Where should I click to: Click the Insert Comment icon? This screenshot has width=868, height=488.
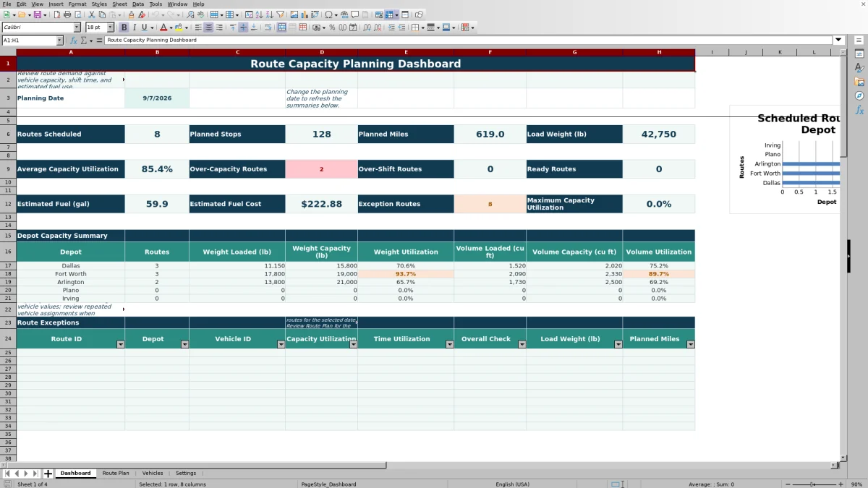tap(355, 14)
